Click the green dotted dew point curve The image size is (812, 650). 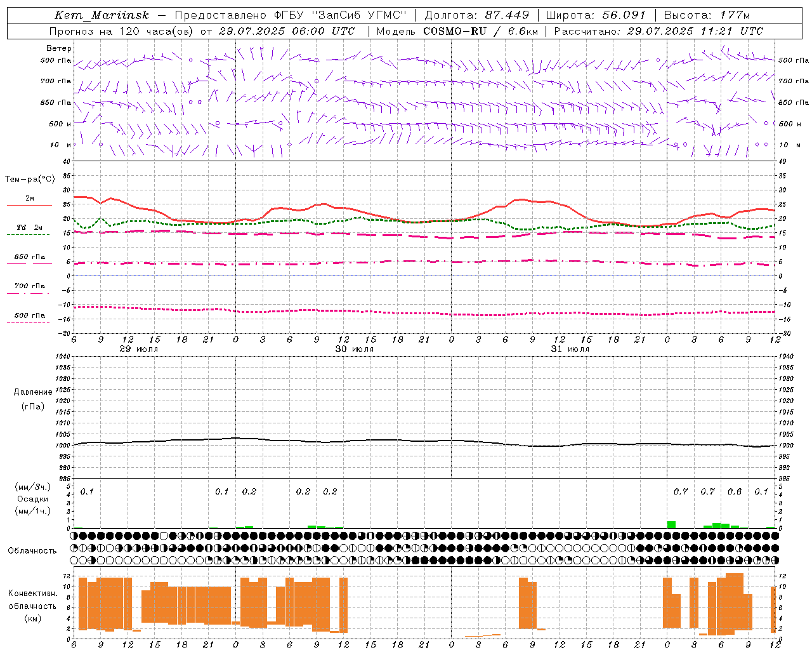pyautogui.click(x=424, y=222)
